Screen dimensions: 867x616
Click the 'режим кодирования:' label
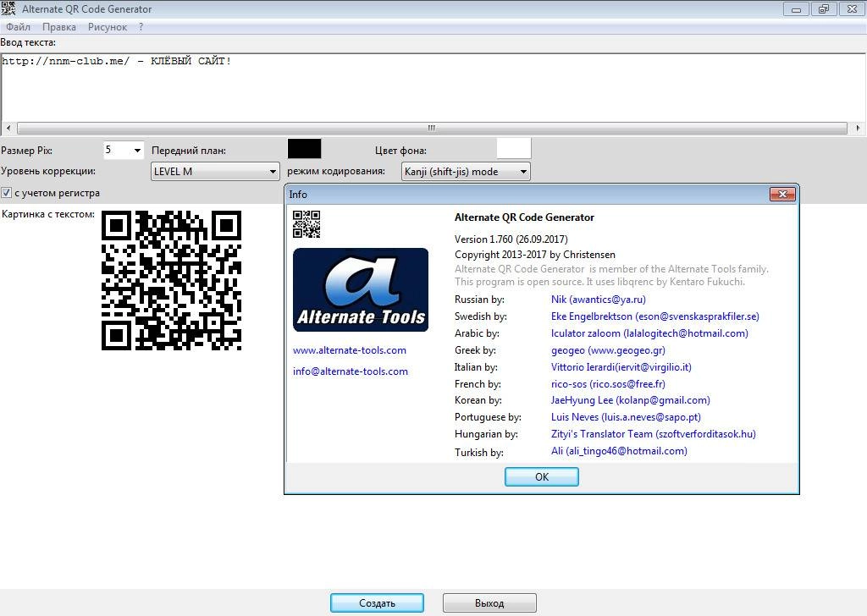point(336,171)
